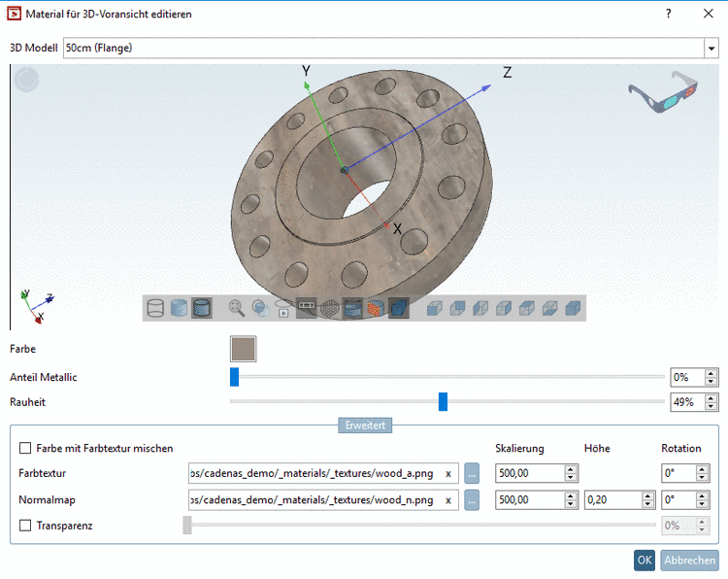Clear the Farbtextur path with the x button
728x579 pixels.
447,474
